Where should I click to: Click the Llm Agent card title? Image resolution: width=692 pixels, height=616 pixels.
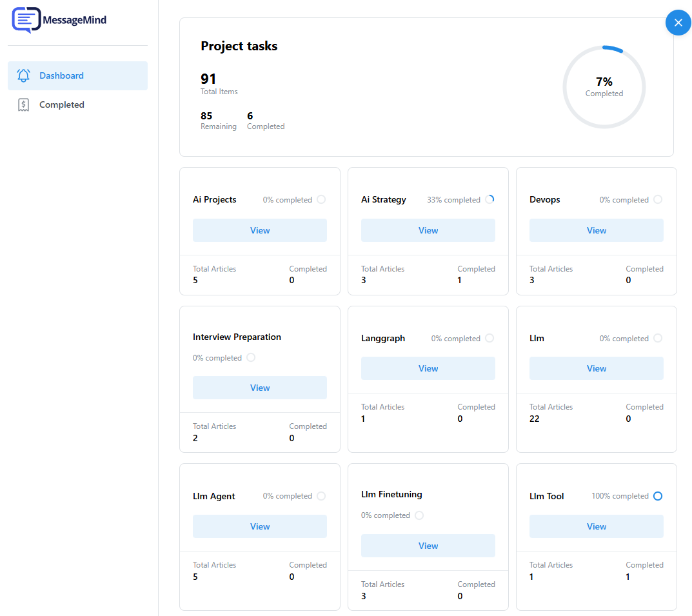214,496
